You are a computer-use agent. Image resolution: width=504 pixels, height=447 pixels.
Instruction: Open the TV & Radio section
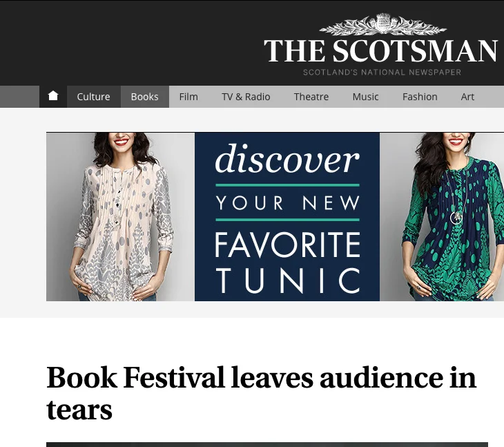246,97
